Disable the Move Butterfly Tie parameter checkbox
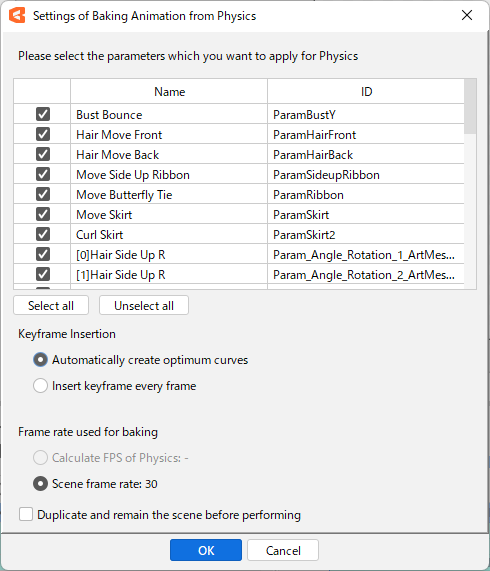Image resolution: width=490 pixels, height=571 pixels. [43, 194]
